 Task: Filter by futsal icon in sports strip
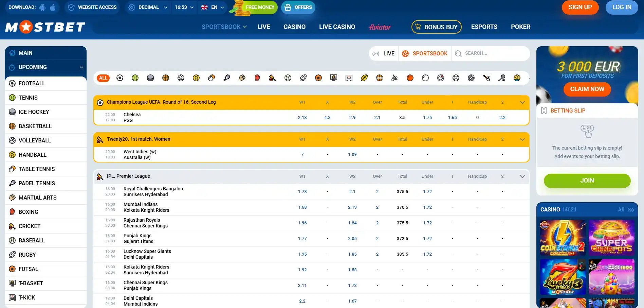[318, 78]
